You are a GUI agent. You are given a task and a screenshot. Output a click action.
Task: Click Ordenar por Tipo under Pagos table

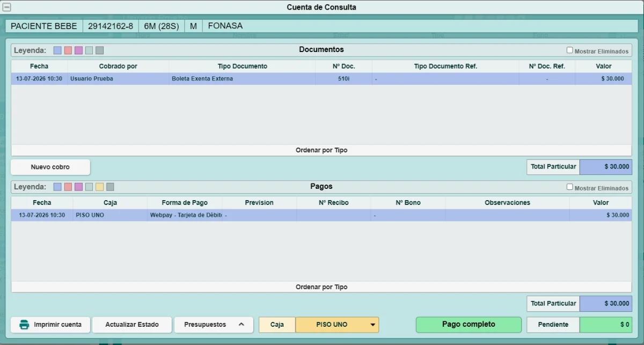point(321,287)
